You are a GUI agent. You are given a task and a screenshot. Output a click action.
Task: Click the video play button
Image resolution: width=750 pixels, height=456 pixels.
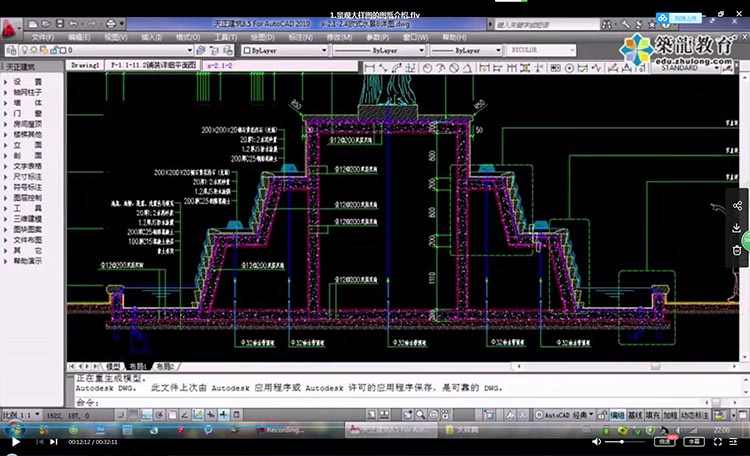pos(14,441)
